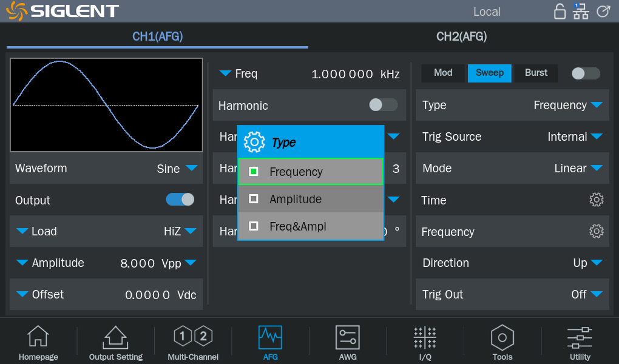This screenshot has height=364, width=619.
Task: Toggle the CH1 Output switch
Action: coord(180,200)
